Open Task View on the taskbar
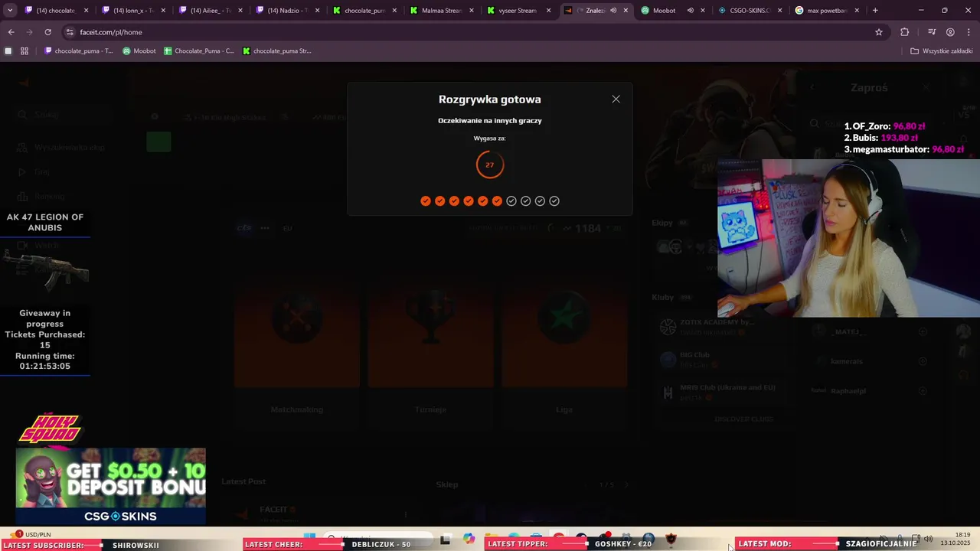980x551 pixels. 446,540
